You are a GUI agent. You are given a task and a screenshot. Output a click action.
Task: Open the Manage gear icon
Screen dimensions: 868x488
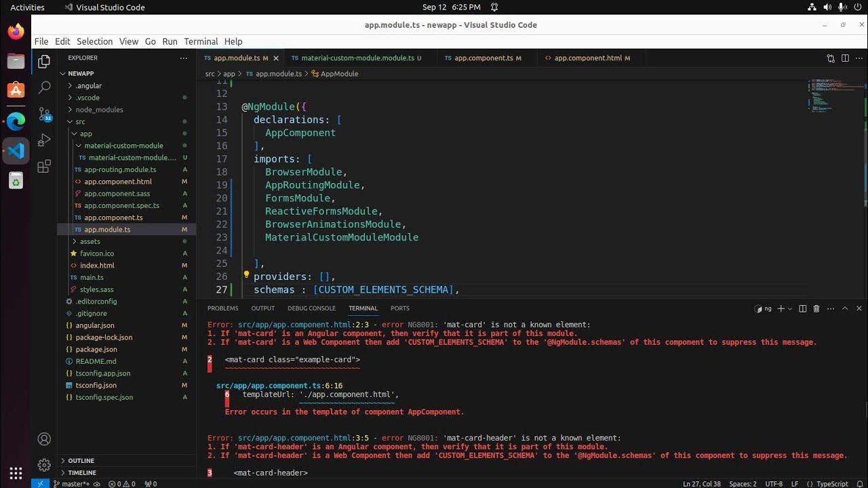pyautogui.click(x=44, y=465)
